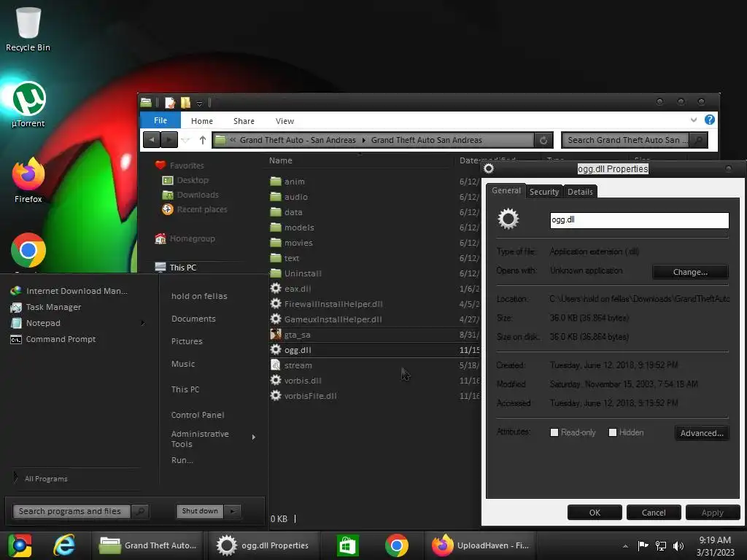Screen dimensions: 747x560
Task: Open the Home ribbon tab
Action: coord(202,121)
